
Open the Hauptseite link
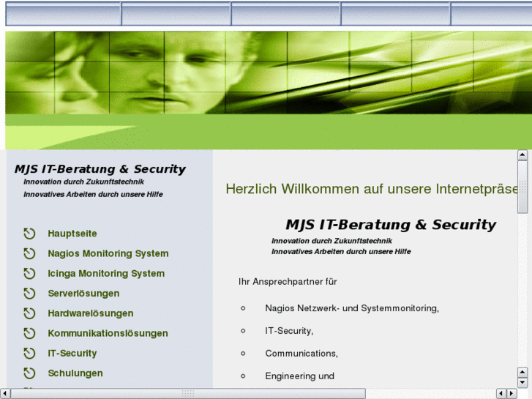coord(72,234)
